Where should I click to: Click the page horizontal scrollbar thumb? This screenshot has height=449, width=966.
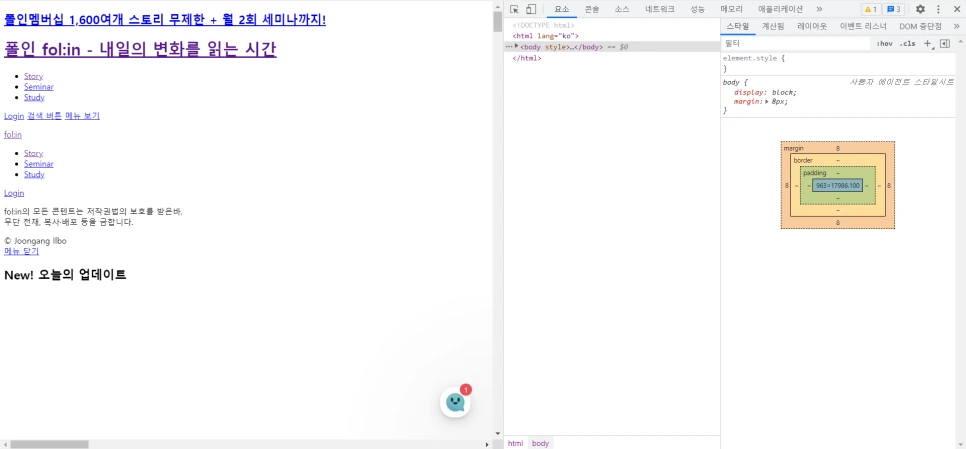tap(49, 444)
